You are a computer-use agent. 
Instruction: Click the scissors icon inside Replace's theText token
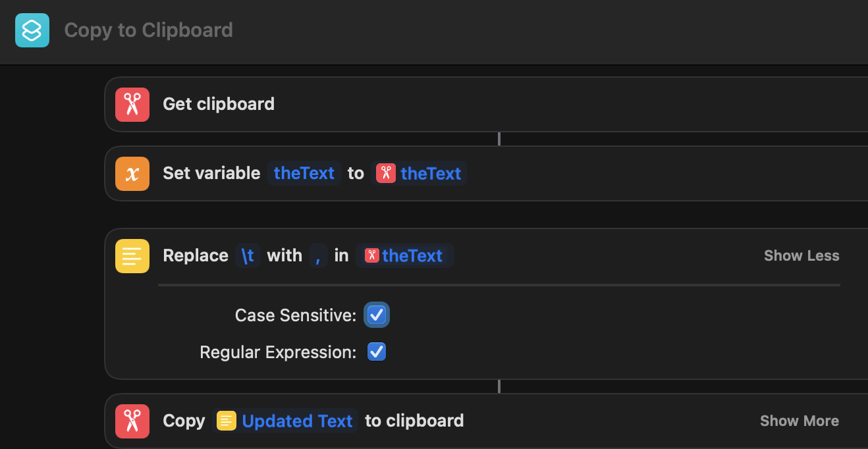(x=371, y=256)
